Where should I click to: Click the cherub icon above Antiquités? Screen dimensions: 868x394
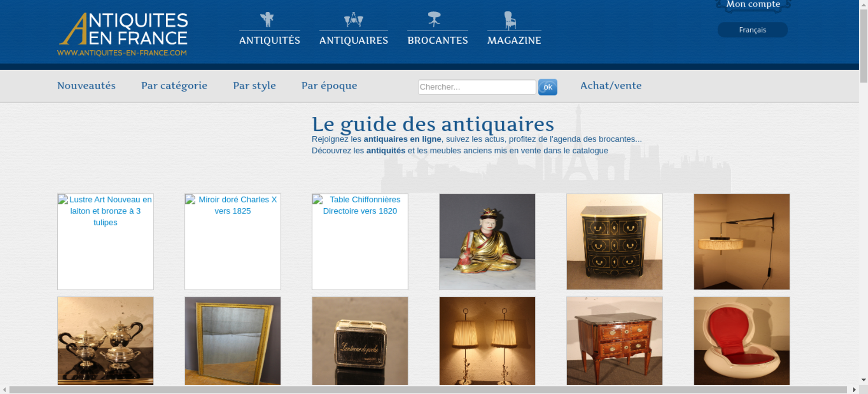click(267, 20)
